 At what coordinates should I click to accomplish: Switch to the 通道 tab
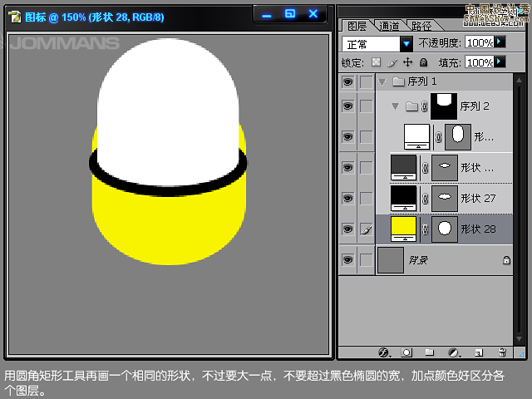pos(389,26)
